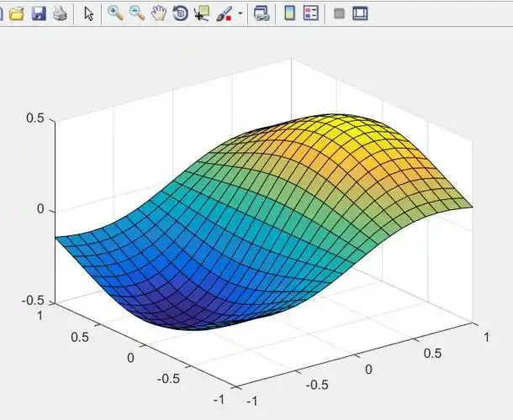This screenshot has height=420, width=513.
Task: Print the figure
Action: point(59,14)
